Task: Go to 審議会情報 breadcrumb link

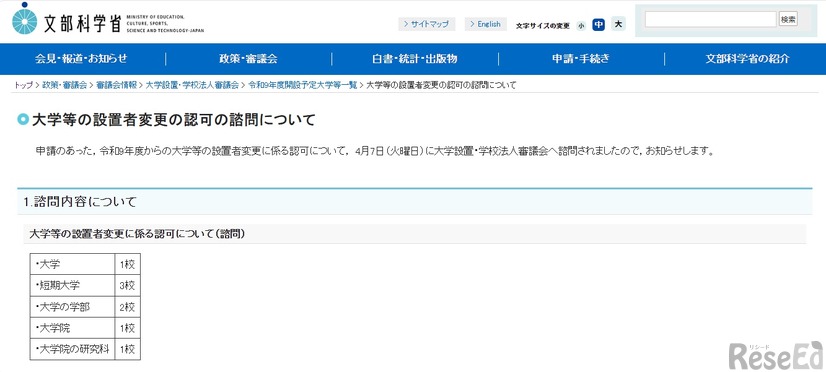Action: coord(116,85)
